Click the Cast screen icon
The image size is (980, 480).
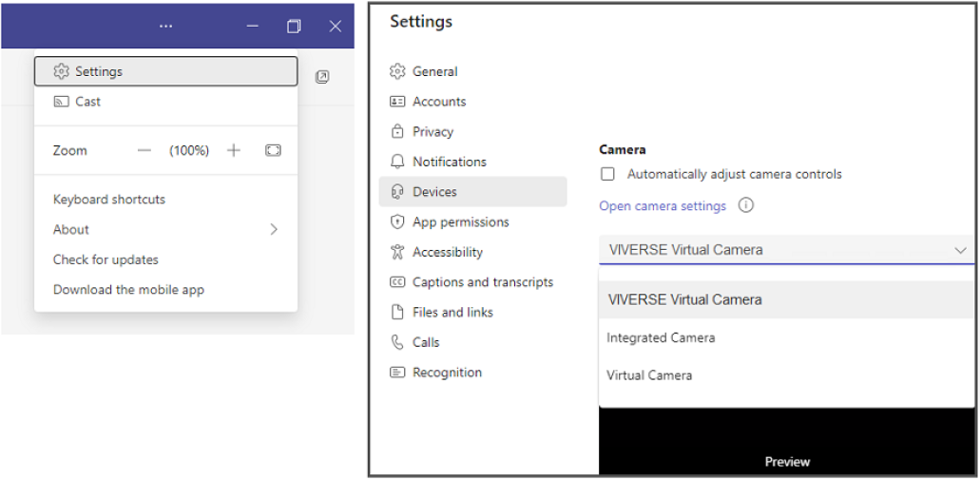tap(61, 102)
